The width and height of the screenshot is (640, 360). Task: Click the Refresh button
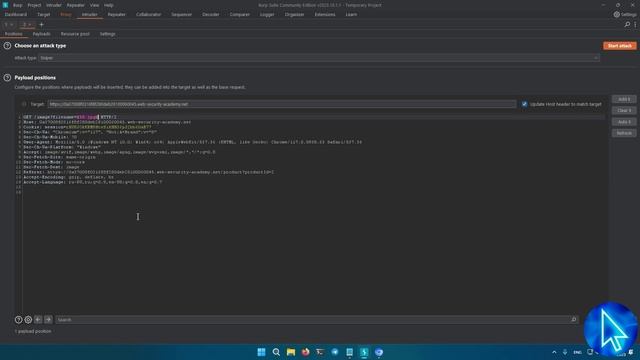[x=624, y=133]
